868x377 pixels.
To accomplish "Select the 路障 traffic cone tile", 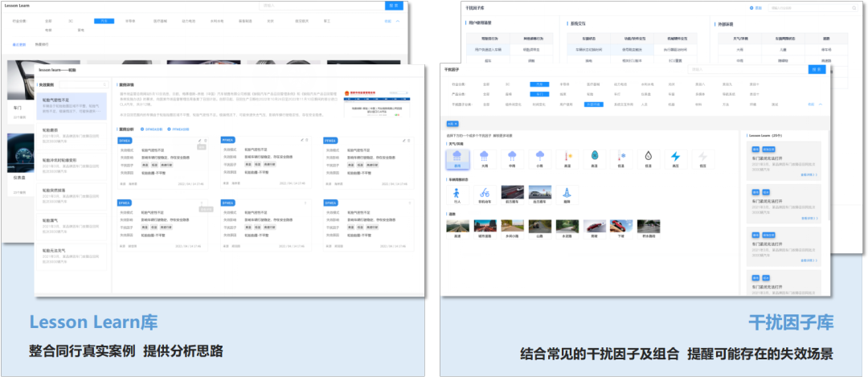I will click(567, 195).
